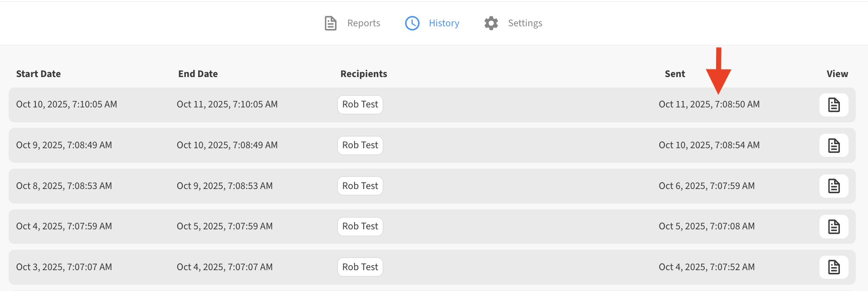This screenshot has height=291, width=868.
Task: Click the Start Date column header
Action: tap(39, 74)
